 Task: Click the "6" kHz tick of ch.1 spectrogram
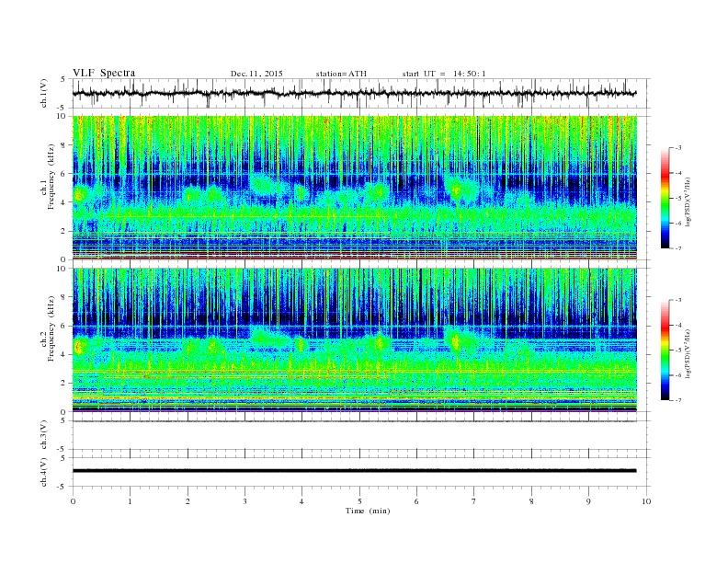coord(64,173)
